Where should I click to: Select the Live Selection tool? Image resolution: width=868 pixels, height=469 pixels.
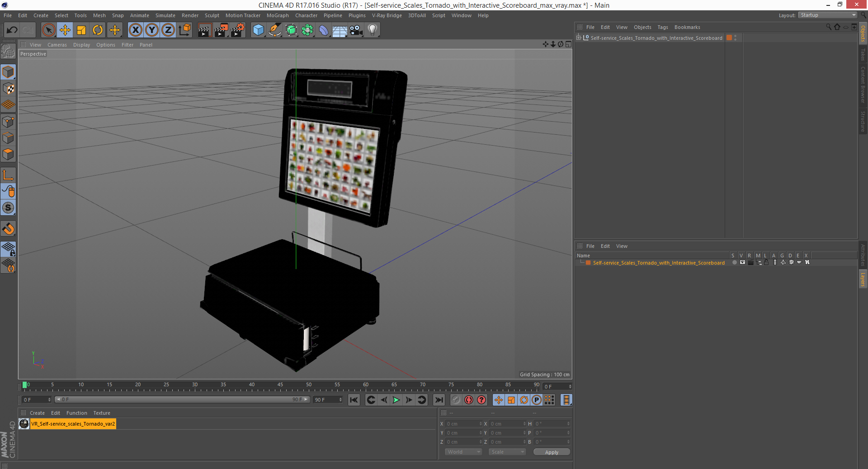click(x=48, y=30)
